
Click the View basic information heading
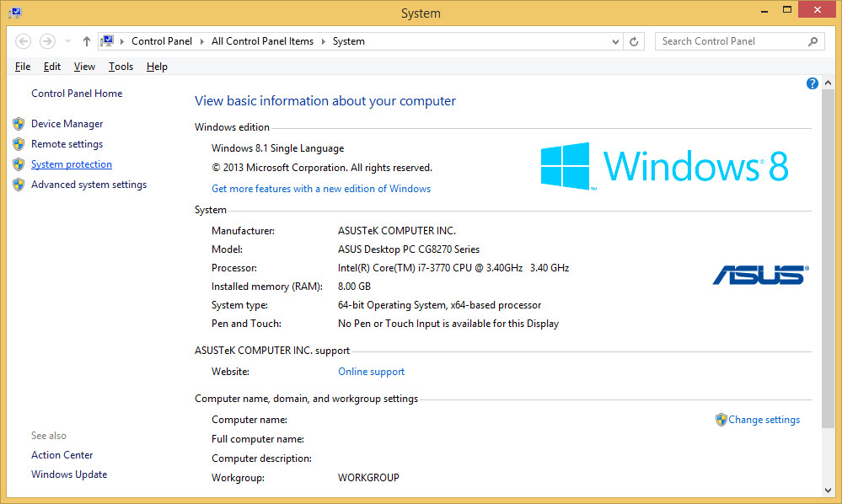325,101
